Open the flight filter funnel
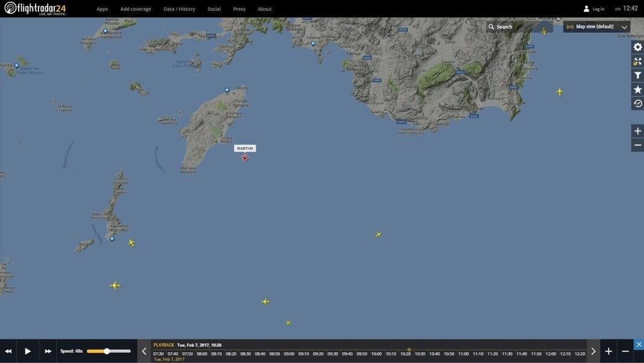 [637, 75]
